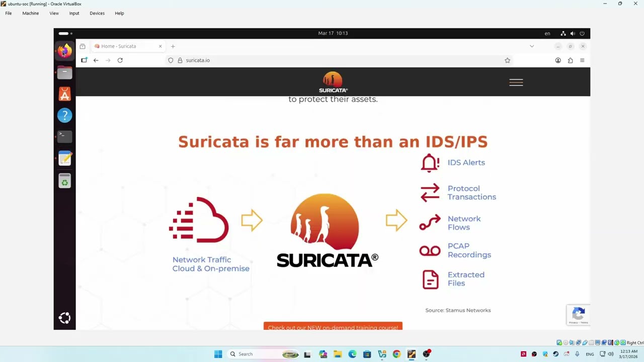
Task: Click the tracking protection shield icon
Action: (171, 60)
